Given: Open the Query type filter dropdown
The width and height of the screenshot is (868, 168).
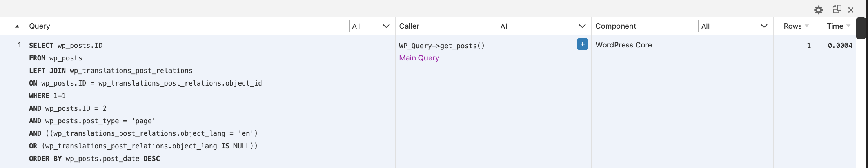Looking at the screenshot, I should [x=370, y=26].
